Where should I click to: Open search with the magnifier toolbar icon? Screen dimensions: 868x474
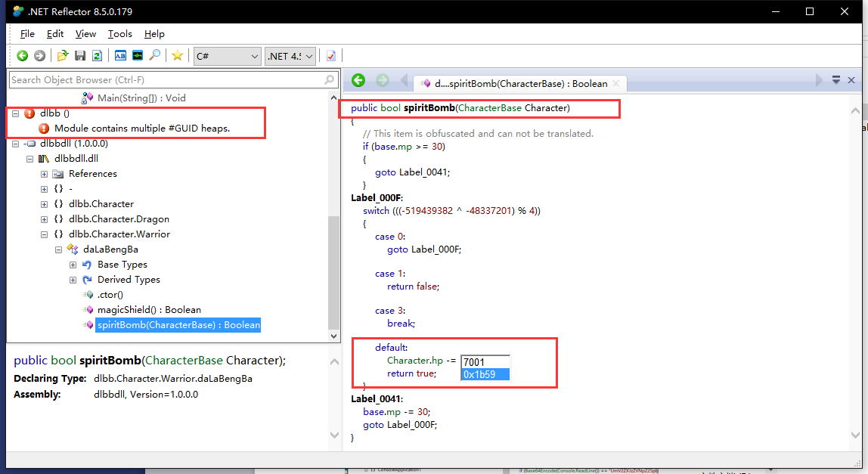pos(155,55)
